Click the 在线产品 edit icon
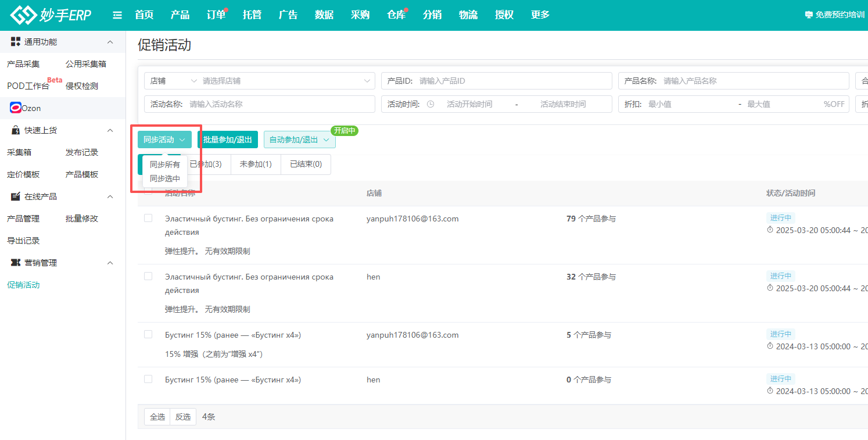Image resolution: width=868 pixels, height=440 pixels. (x=16, y=196)
